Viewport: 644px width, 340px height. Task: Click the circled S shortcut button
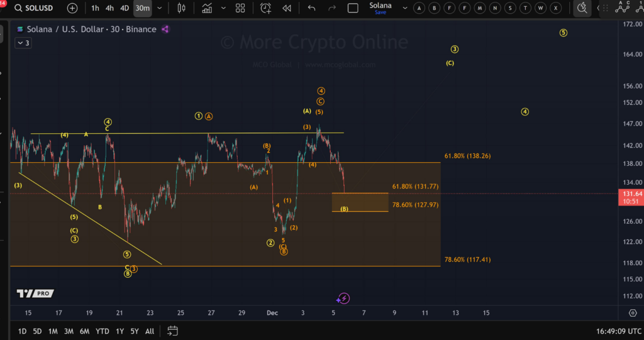point(510,8)
